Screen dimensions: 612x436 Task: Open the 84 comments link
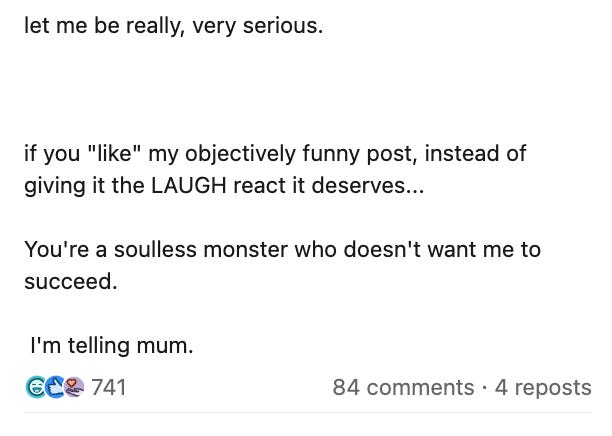tap(403, 387)
